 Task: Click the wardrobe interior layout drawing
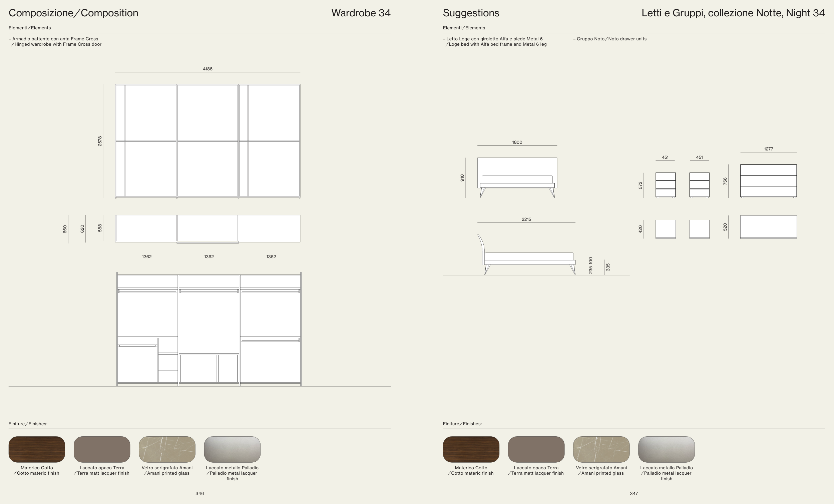tap(209, 329)
